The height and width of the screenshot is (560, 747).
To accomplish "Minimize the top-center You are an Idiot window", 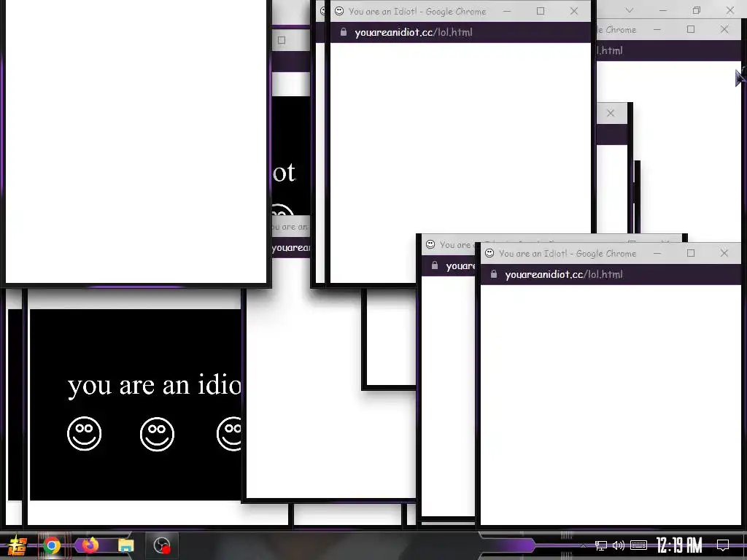I will [x=507, y=11].
